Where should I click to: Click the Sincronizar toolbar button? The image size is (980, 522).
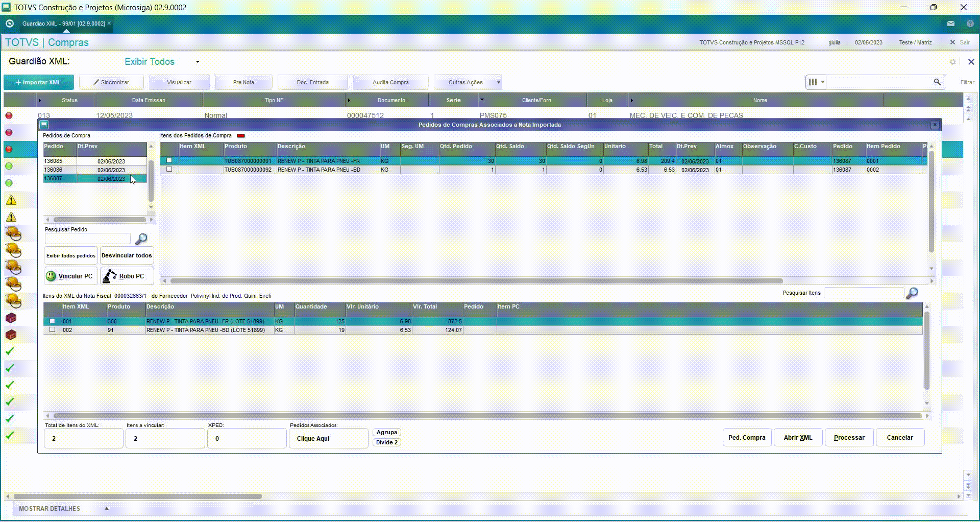click(111, 82)
